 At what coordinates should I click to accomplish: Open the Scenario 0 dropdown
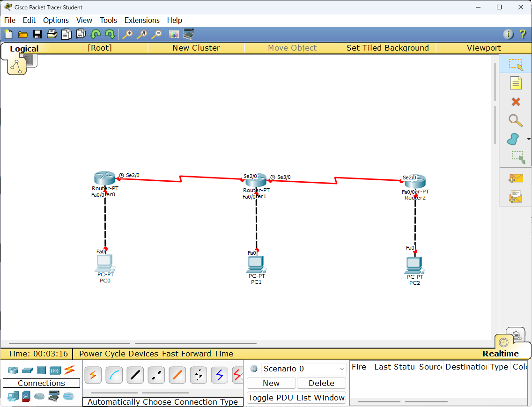pos(303,369)
